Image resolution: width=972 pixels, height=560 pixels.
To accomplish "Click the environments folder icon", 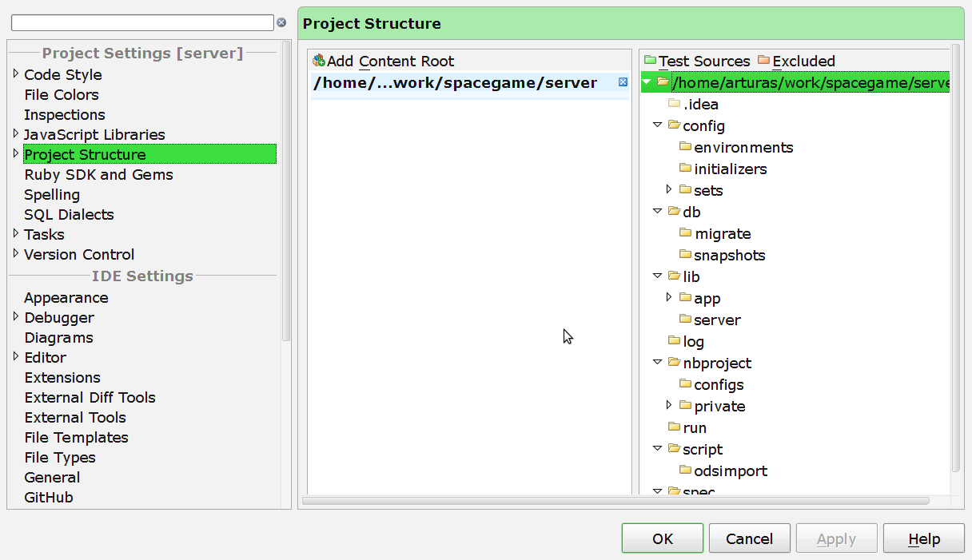I will 685,147.
